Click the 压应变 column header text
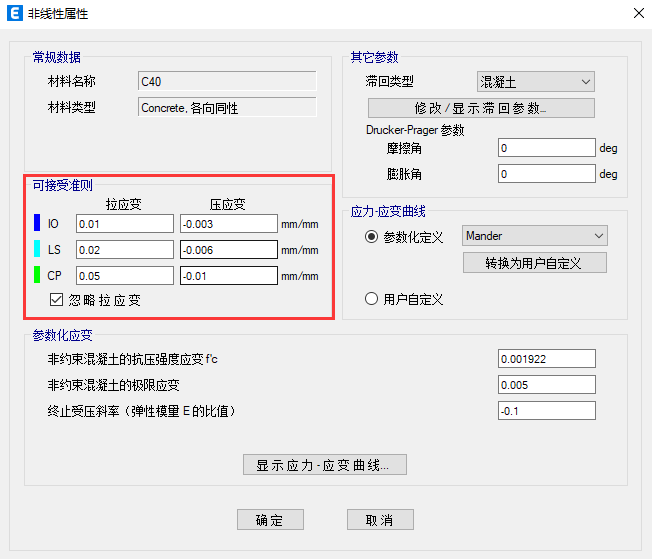The height and width of the screenshot is (559, 652). click(x=227, y=204)
